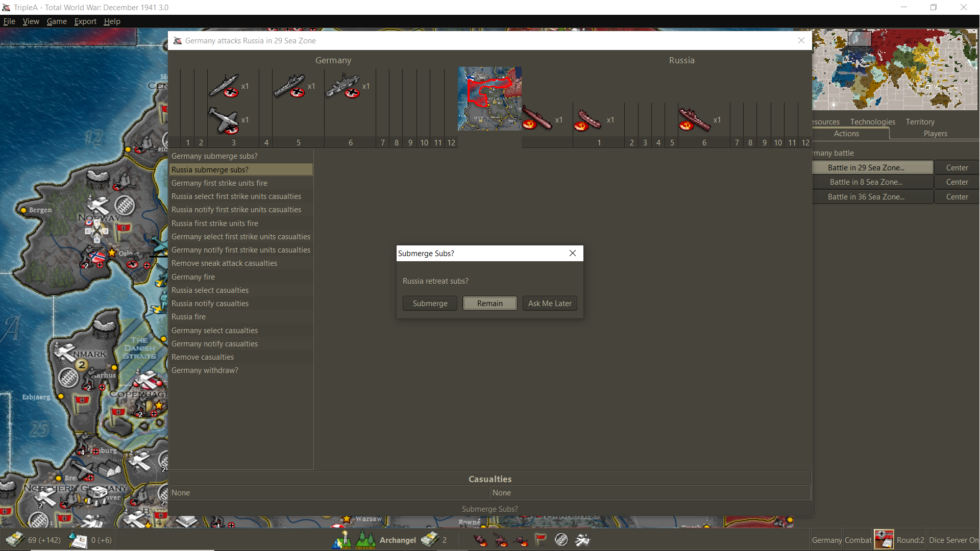
Task: Click the airfield plane icon in bottom bar
Action: coord(582,540)
